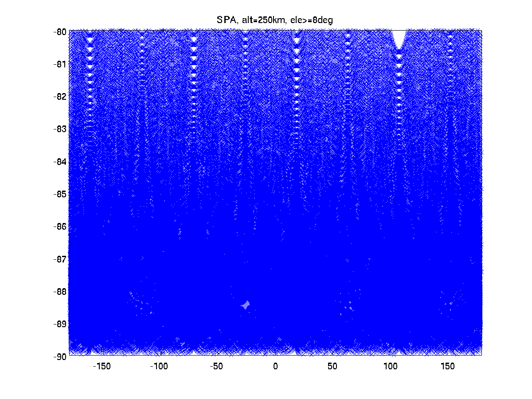Select the 50 x-axis tick label

(333, 366)
